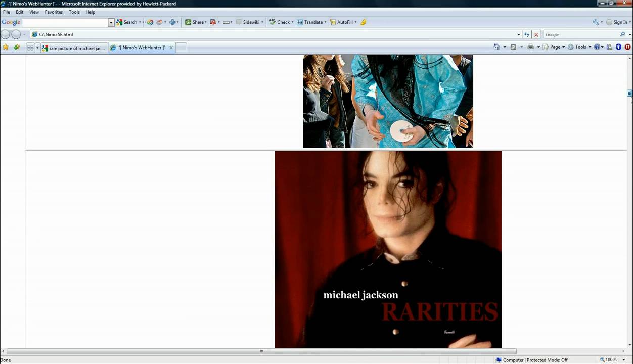Open the Page command bar menu

554,47
